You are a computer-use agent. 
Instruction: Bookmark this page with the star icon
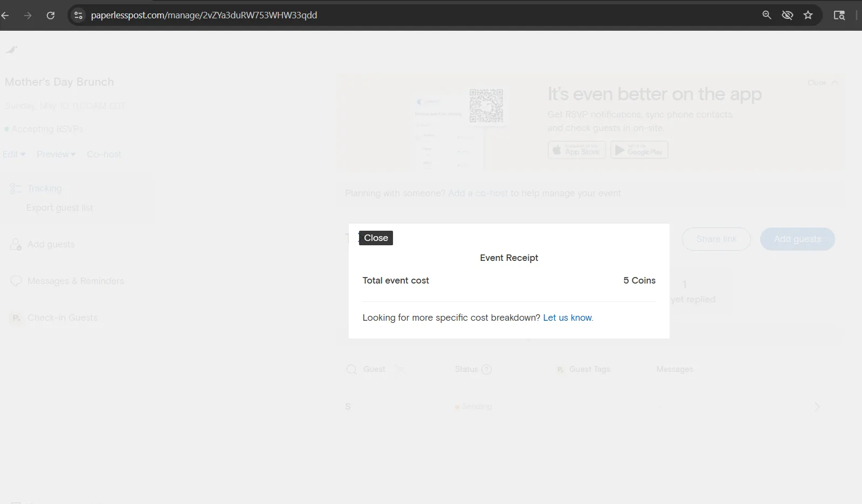tap(808, 15)
